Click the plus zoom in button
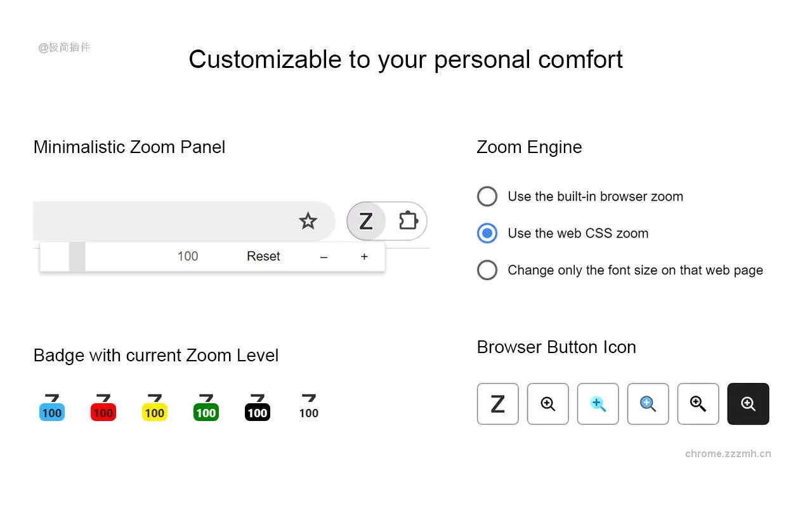This screenshot has width=812, height=508. (x=364, y=257)
